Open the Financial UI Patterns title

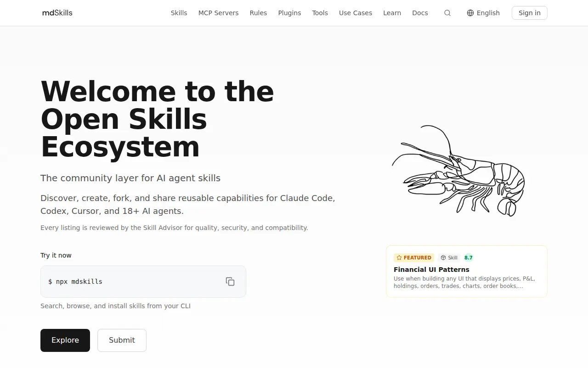431,270
